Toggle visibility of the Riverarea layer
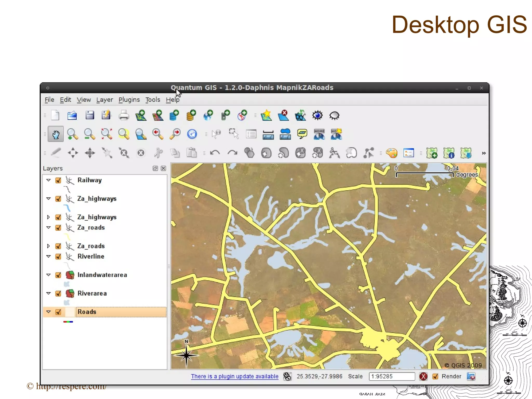532x399 pixels. pos(58,293)
